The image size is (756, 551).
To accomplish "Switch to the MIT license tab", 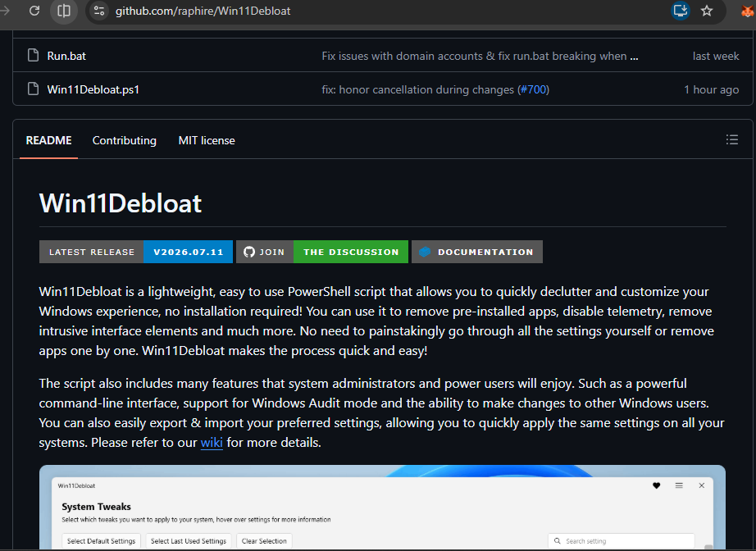I will pos(207,140).
